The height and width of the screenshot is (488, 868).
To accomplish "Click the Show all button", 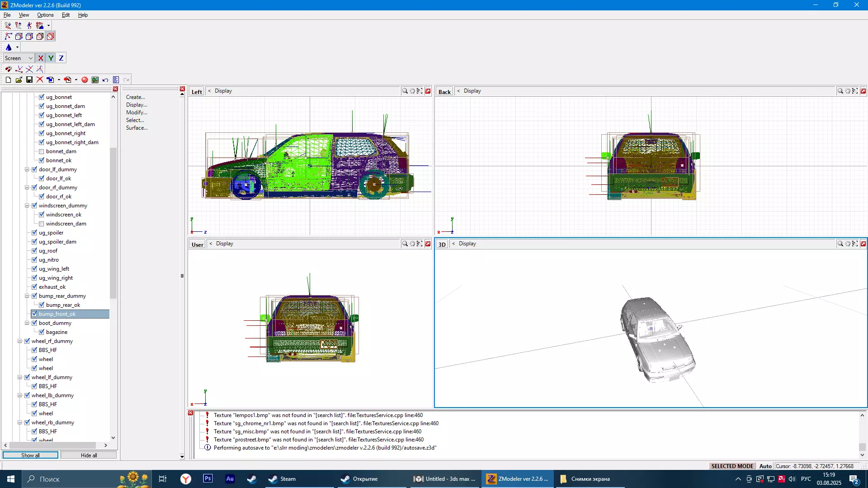I will (30, 455).
